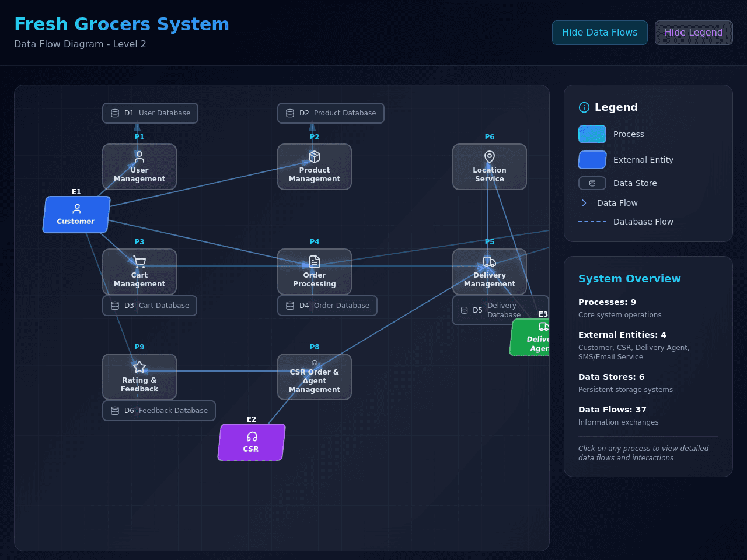
Task: Open the P4 Order Processing process
Action: point(315,272)
